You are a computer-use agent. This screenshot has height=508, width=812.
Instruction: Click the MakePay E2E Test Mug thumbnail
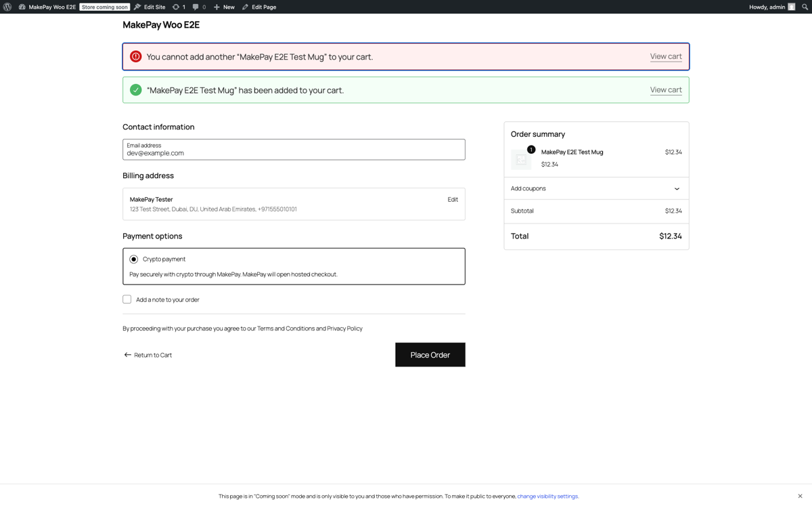521,160
